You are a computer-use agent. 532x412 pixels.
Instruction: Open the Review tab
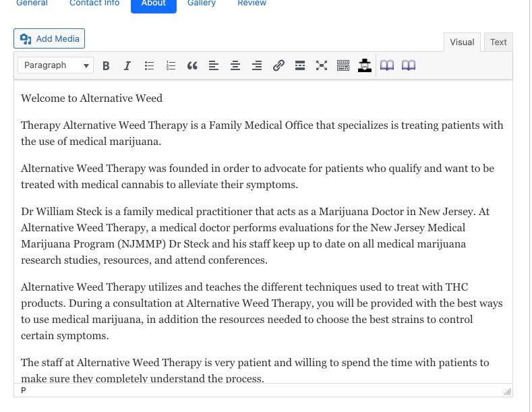252,3
